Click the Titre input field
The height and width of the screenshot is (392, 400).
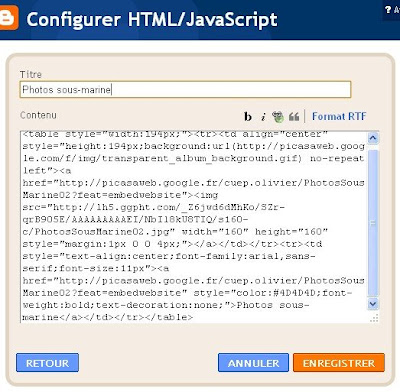(185, 89)
